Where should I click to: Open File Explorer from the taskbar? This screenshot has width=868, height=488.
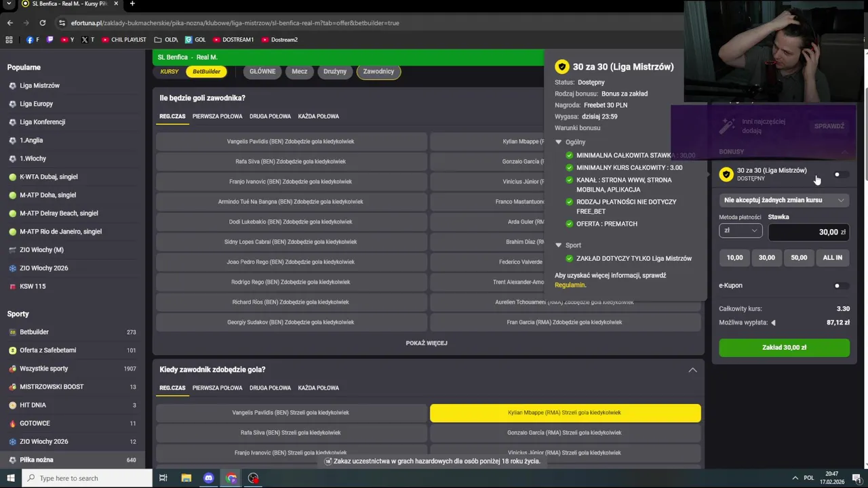coord(186,478)
